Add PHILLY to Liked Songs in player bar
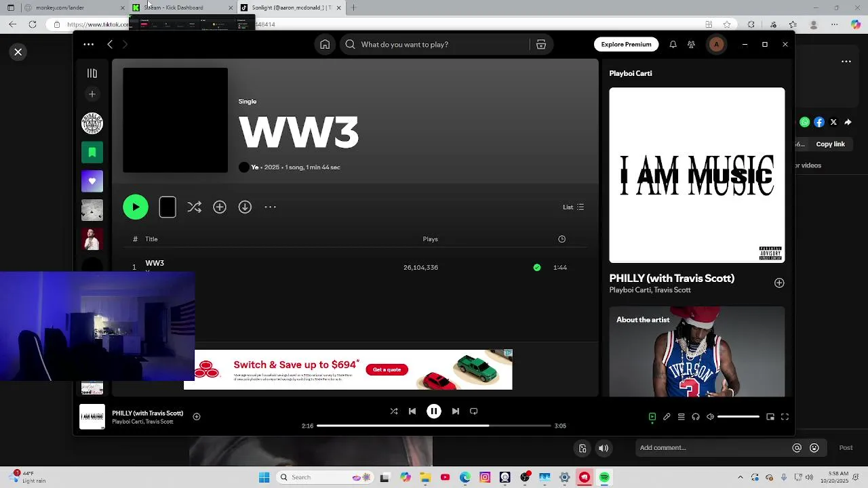This screenshot has width=868, height=488. (x=197, y=417)
